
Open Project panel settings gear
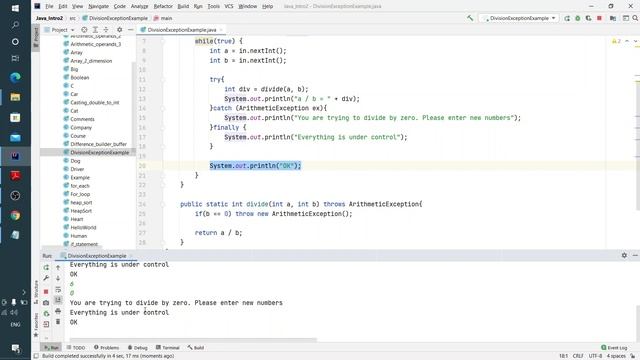[120, 30]
